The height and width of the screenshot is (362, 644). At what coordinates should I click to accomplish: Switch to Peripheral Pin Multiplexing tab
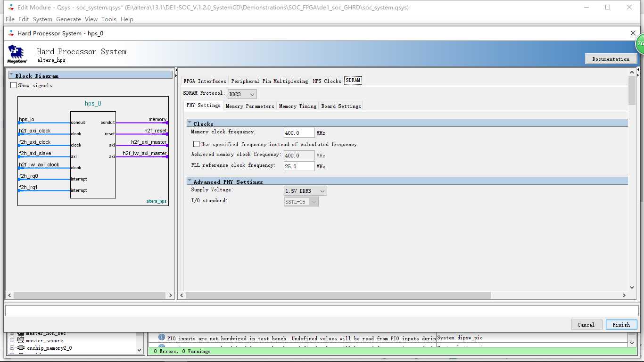(x=269, y=81)
